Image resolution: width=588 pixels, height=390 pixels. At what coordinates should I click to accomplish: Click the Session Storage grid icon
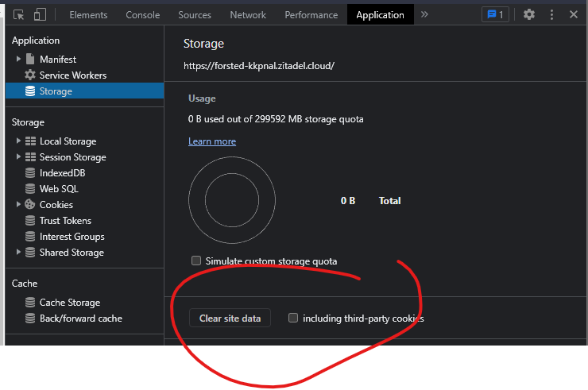30,156
